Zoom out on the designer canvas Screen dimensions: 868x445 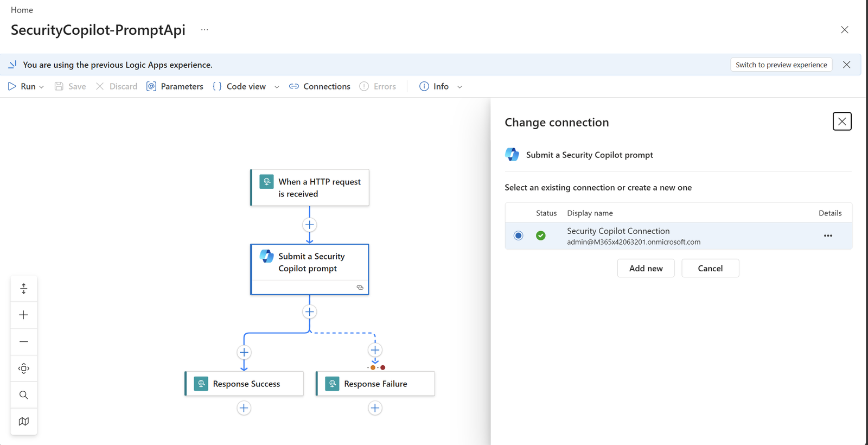[x=24, y=342]
